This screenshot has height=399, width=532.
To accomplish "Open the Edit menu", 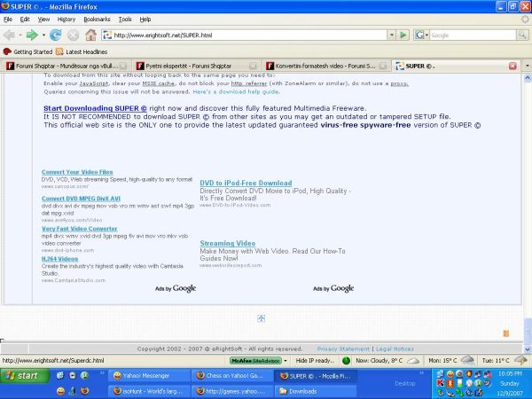I will (x=25, y=20).
